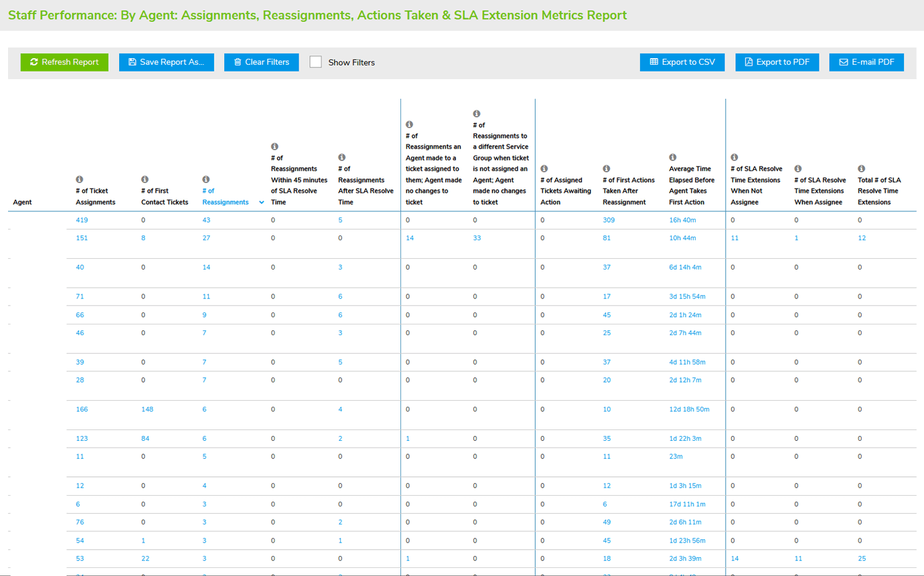The image size is (924, 576).
Task: Click info icon above Average Time Elapsed column
Action: click(x=672, y=158)
